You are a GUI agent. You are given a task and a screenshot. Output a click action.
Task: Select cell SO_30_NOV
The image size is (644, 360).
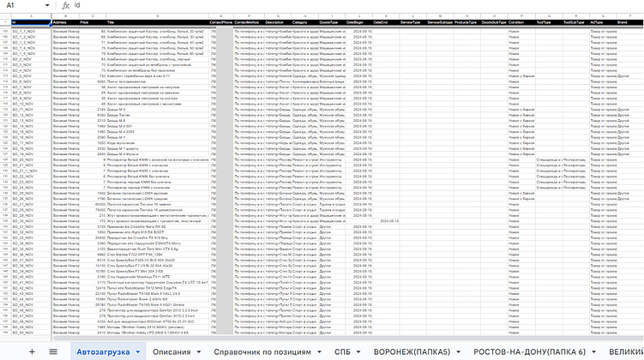(x=31, y=221)
